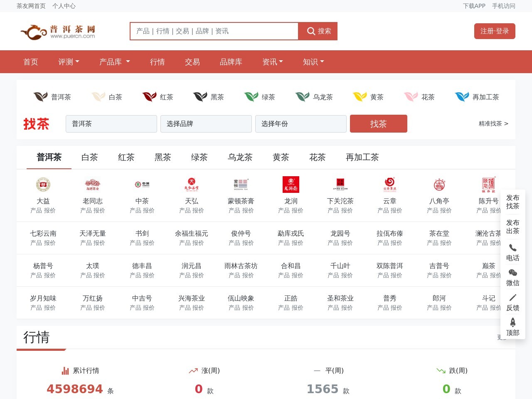Image resolution: width=532 pixels, height=399 pixels.
Task: Open 微信 WeChat icon in sidebar
Action: pos(512,273)
